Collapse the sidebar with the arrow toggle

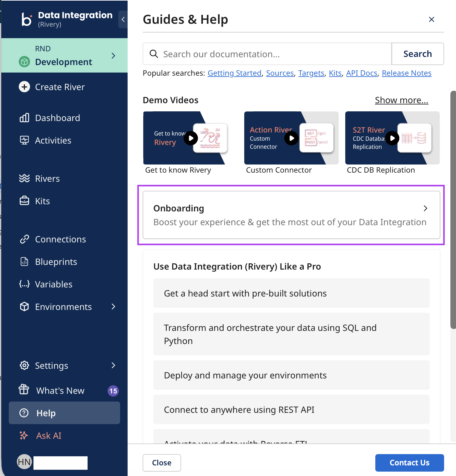(123, 19)
